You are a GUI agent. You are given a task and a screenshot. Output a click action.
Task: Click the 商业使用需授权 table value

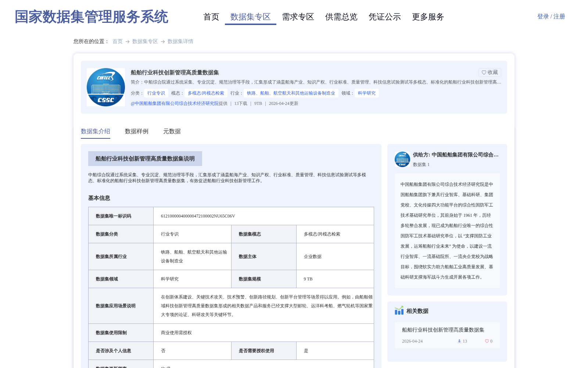coord(176,333)
